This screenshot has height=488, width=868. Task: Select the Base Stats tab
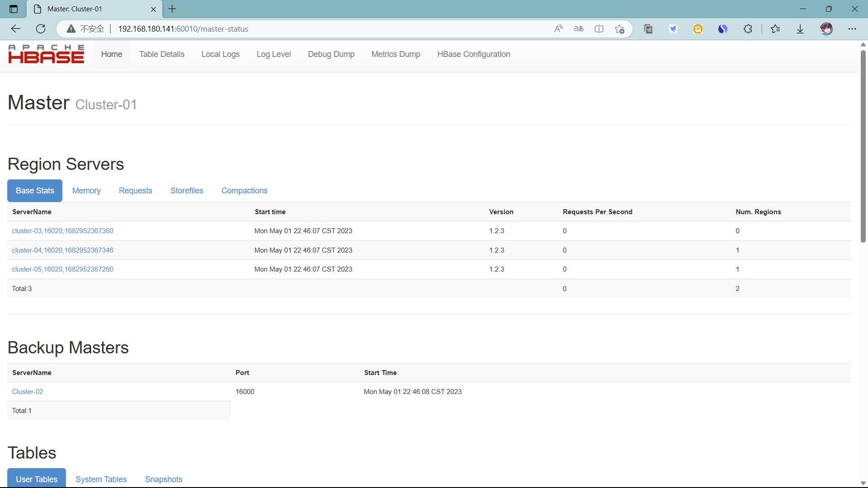(x=35, y=191)
